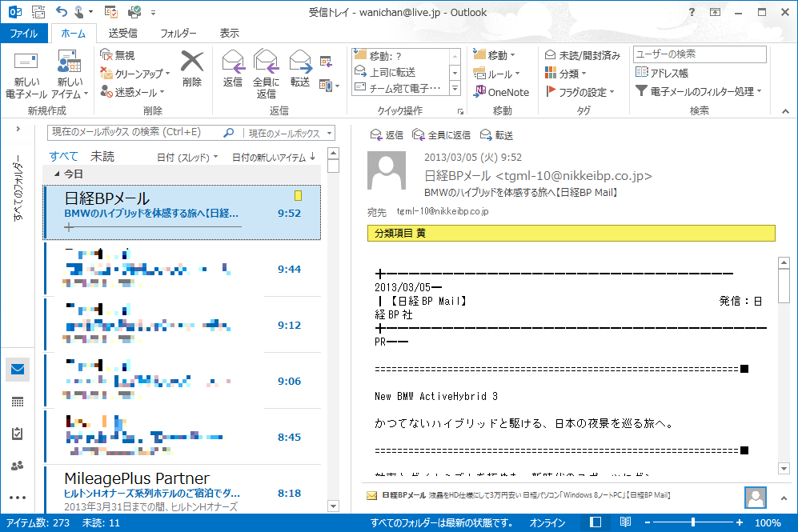Open the more reply options dropdown
The image size is (798, 532).
[329, 85]
